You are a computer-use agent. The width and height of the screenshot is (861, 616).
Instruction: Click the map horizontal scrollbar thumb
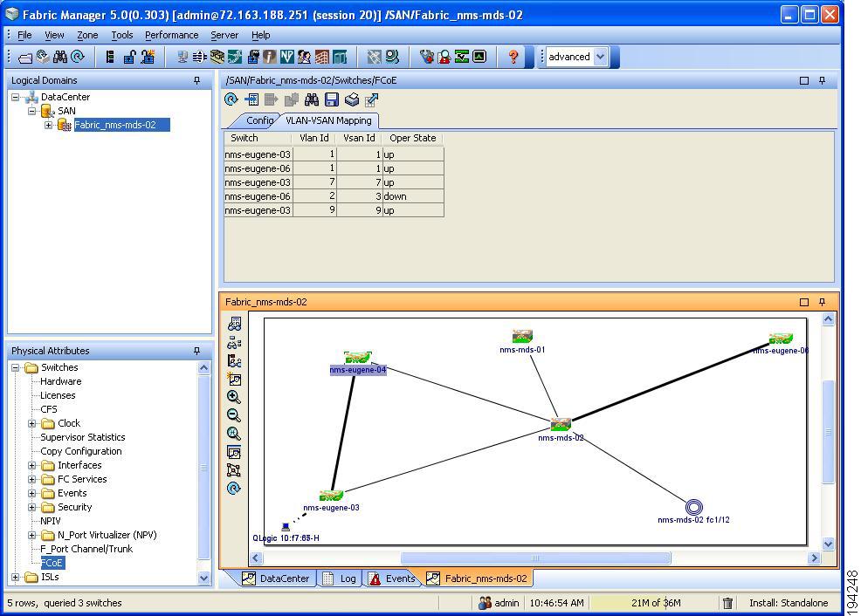[x=535, y=558]
